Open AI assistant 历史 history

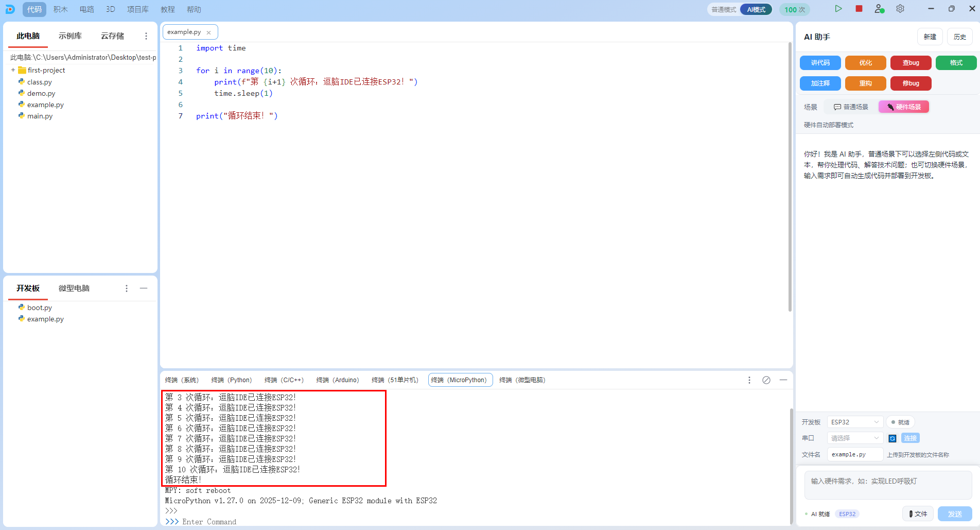pos(960,37)
